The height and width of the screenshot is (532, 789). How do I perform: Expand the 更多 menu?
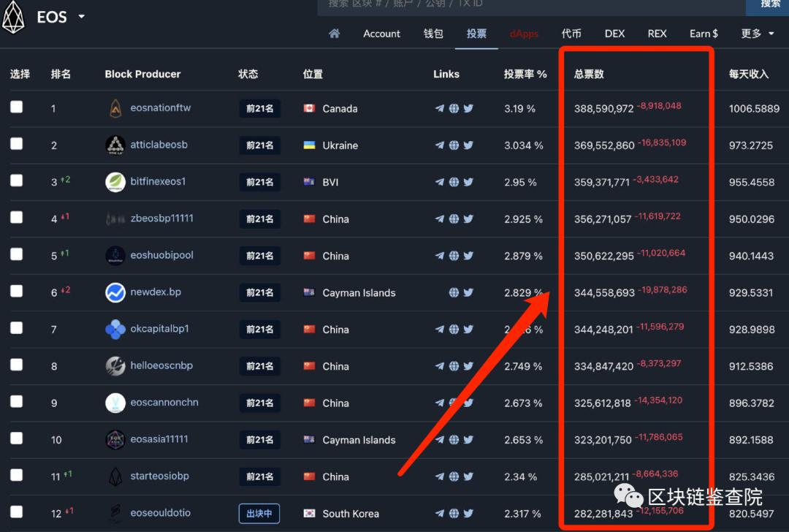tap(758, 34)
